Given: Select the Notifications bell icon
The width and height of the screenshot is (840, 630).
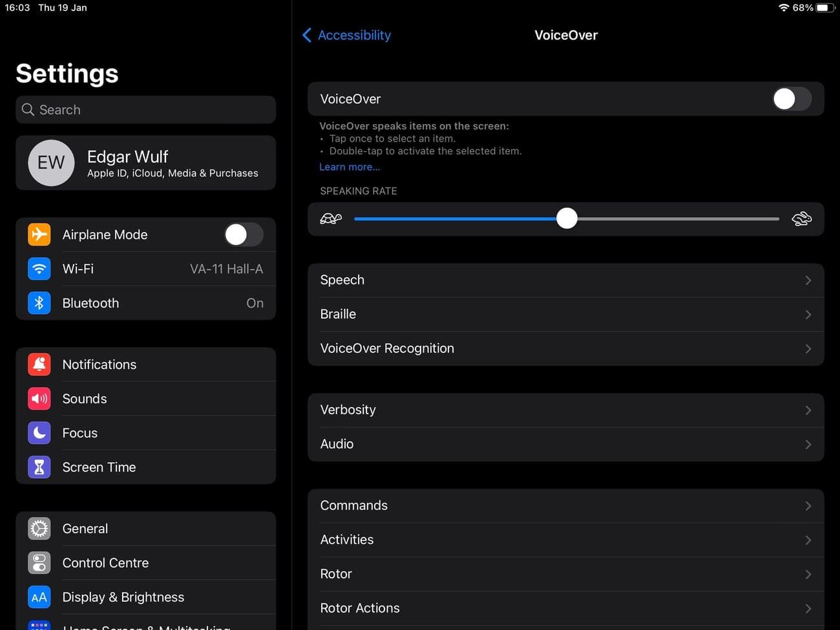Looking at the screenshot, I should click(39, 364).
